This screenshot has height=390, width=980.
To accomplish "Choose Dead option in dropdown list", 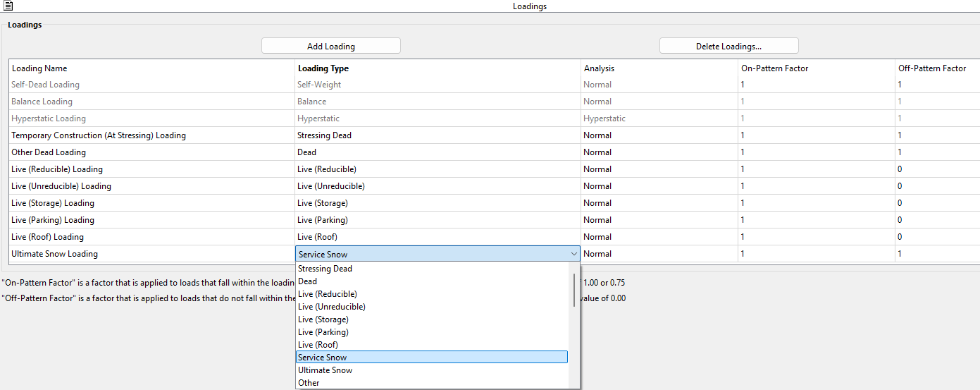I will click(307, 281).
